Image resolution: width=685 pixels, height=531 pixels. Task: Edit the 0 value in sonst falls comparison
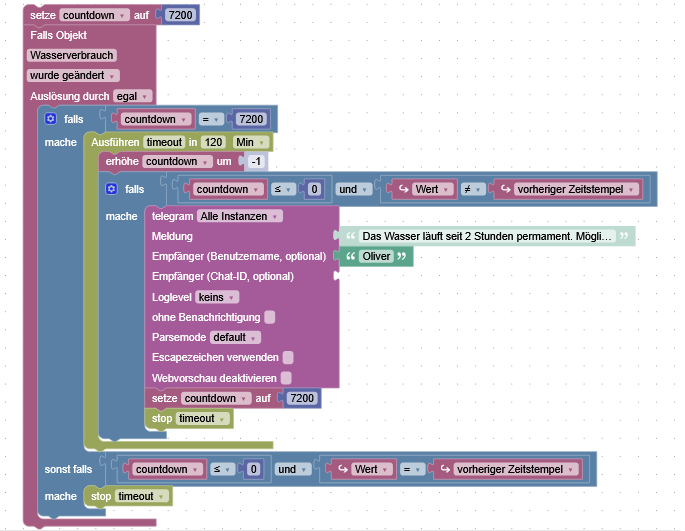pos(253,469)
